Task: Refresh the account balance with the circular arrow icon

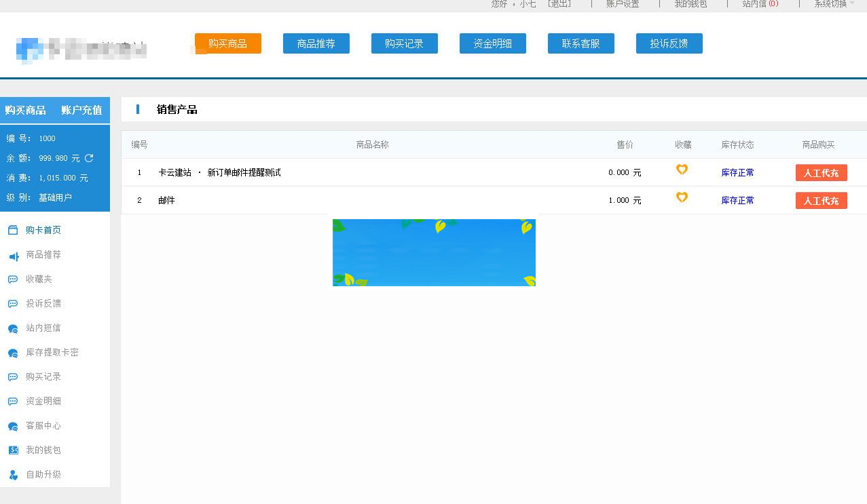Action: [89, 157]
